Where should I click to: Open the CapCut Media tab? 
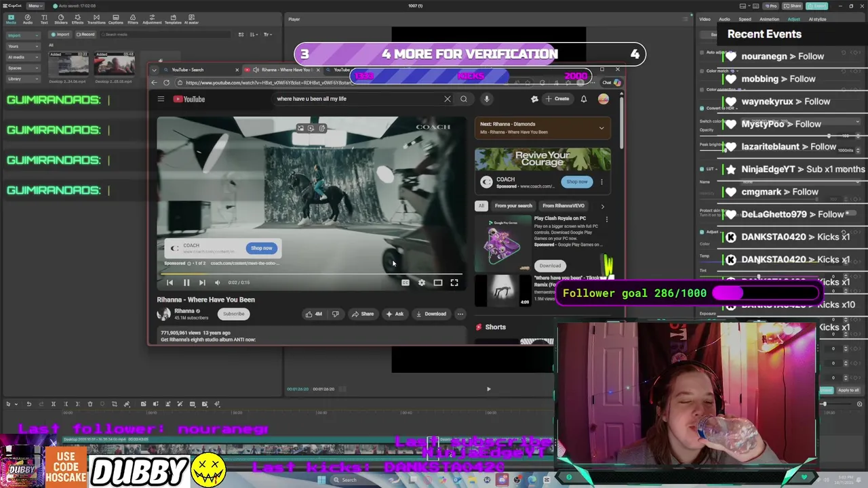click(x=11, y=19)
